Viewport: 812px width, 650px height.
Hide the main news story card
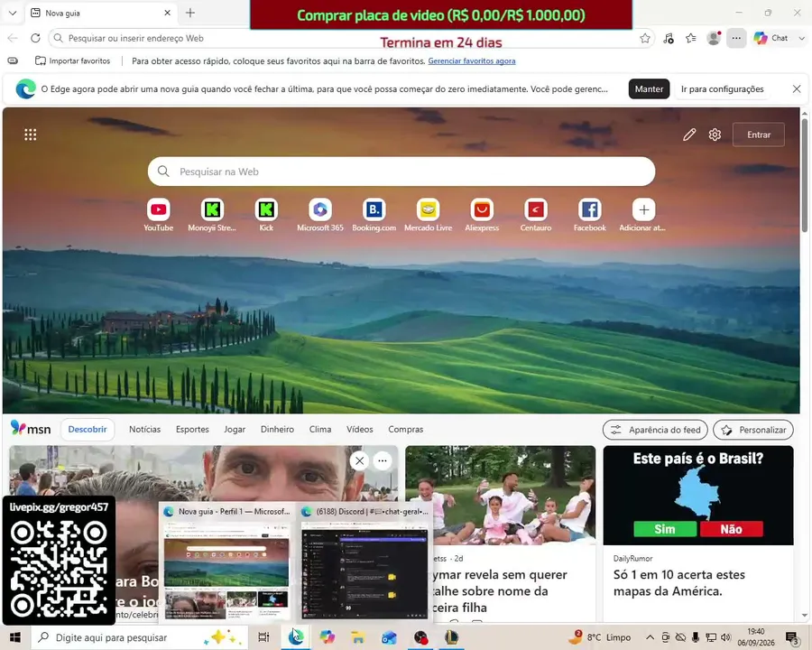(x=359, y=460)
